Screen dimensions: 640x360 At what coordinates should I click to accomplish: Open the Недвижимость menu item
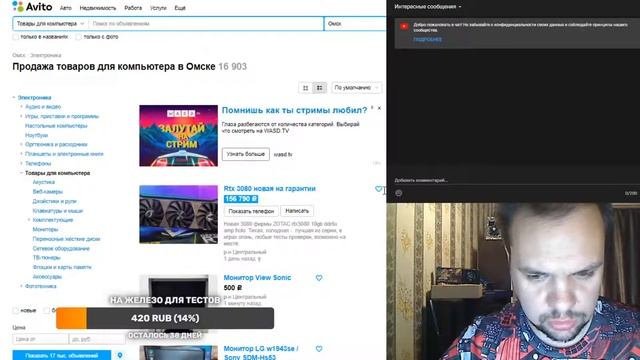point(98,8)
